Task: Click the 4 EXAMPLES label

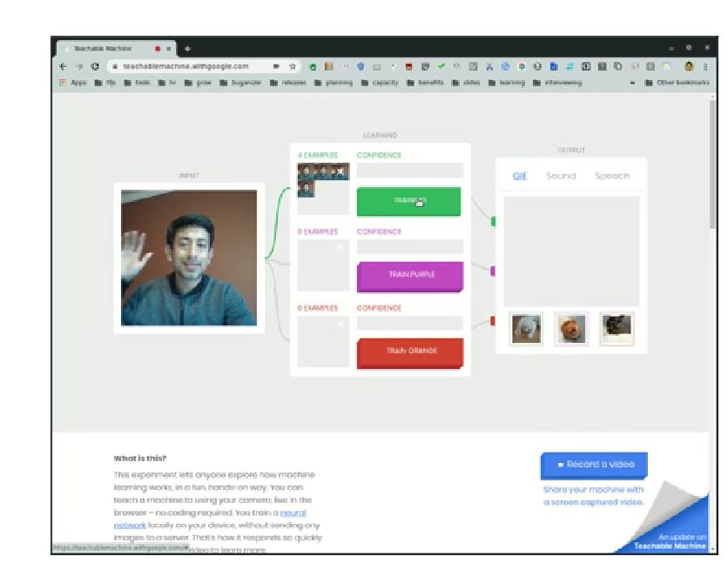Action: click(318, 155)
